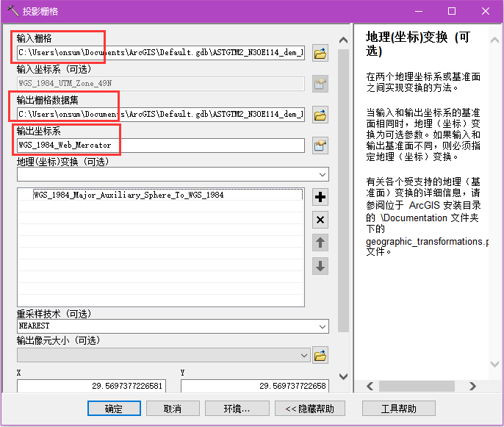Click the help pane scroll up arrow
Image resolution: width=504 pixels, height=427 pixels.
pos(494,40)
